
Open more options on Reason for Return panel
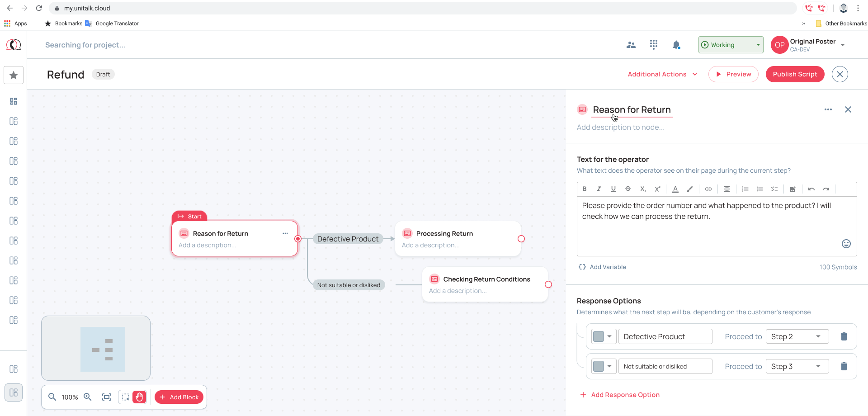828,109
